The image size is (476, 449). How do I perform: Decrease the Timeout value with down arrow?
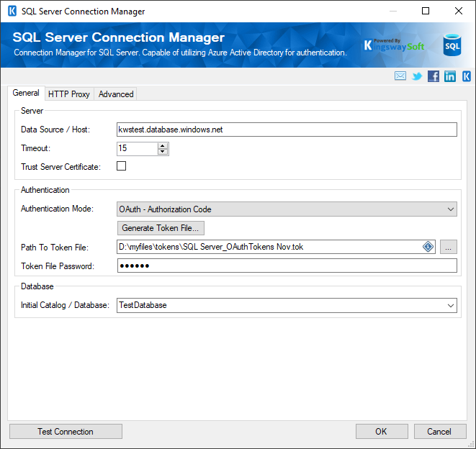tap(163, 151)
